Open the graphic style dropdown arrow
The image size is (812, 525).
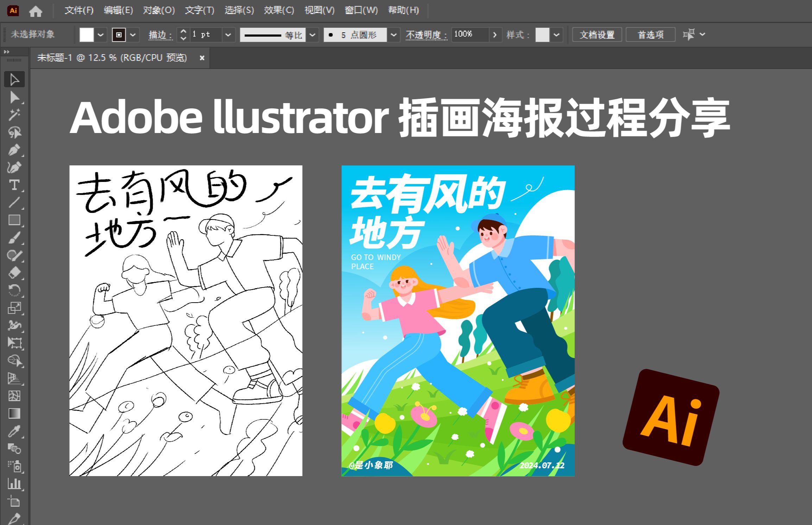point(556,35)
